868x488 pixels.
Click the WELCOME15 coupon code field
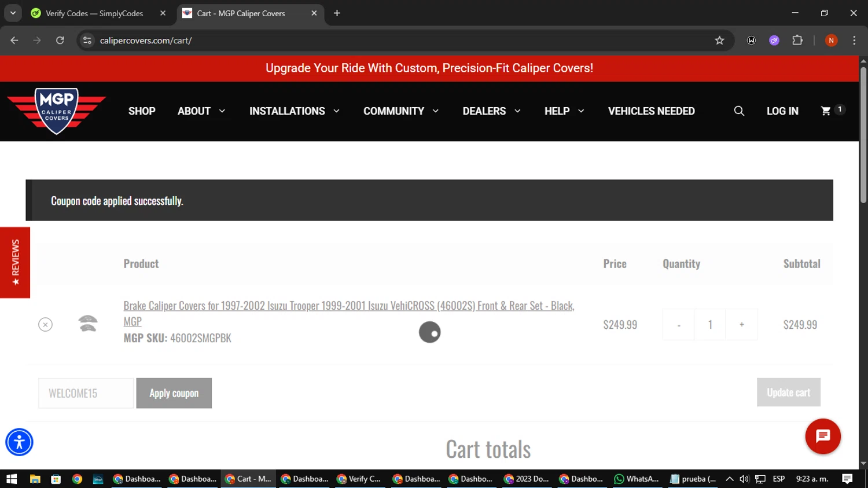pos(86,393)
